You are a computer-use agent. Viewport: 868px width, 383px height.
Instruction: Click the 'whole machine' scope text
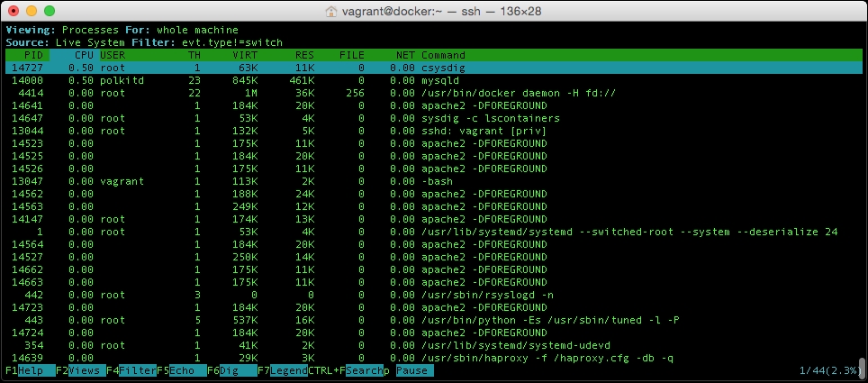coord(197,30)
